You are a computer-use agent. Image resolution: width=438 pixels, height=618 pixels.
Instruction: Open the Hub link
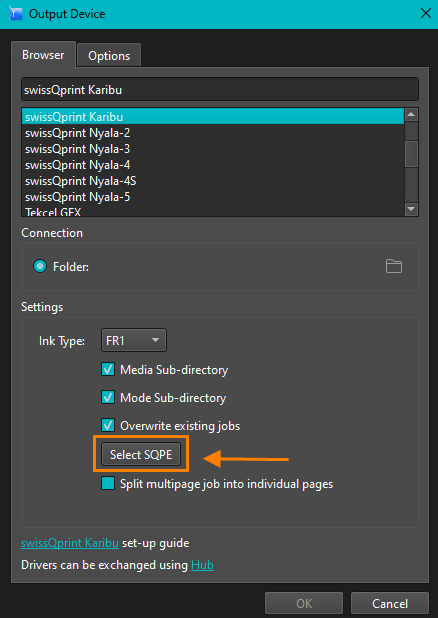click(202, 565)
